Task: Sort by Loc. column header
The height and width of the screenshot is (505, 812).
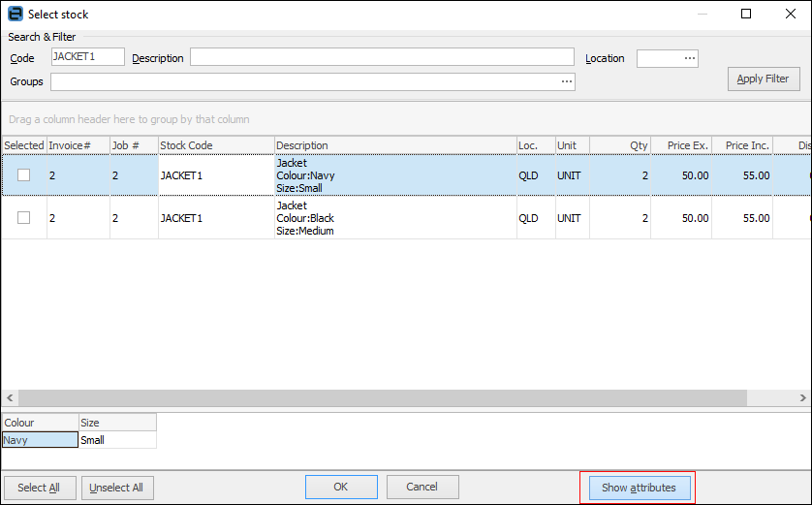Action: [x=536, y=145]
